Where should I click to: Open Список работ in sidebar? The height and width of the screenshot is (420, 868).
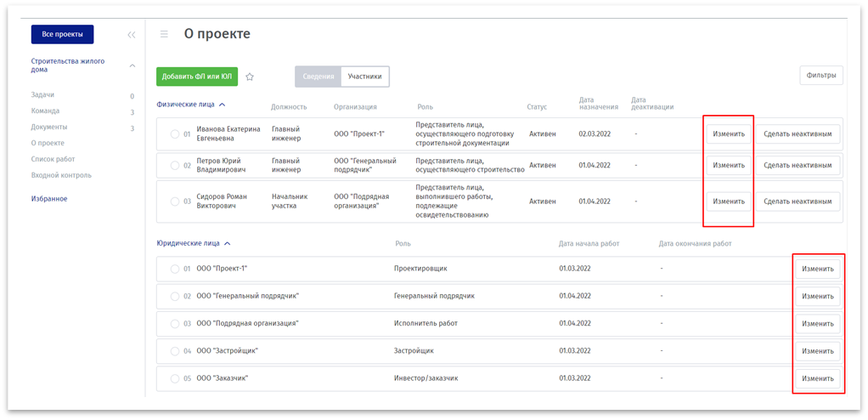point(54,159)
